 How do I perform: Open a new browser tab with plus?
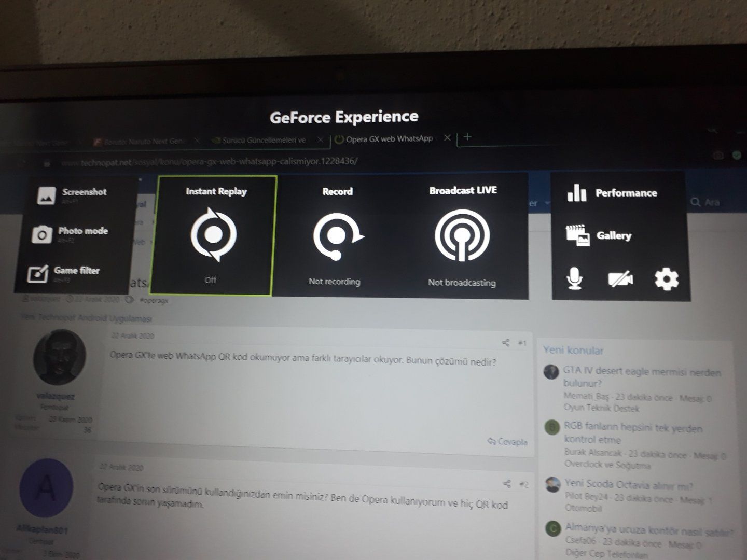[x=467, y=137]
